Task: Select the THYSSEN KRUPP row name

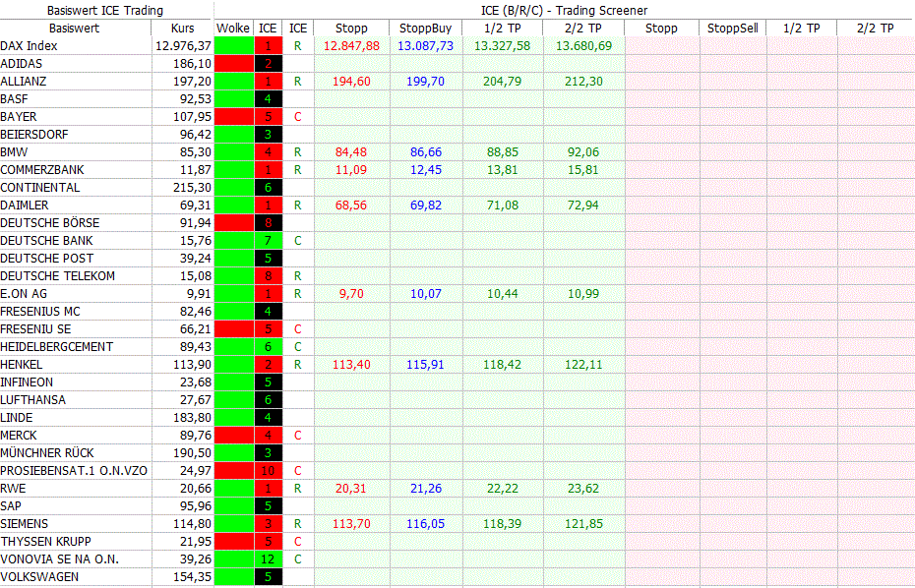Action: pos(45,542)
